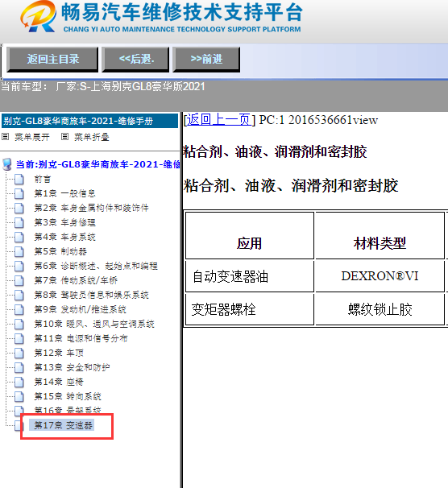Go forward with the >>前进 button

206,60
